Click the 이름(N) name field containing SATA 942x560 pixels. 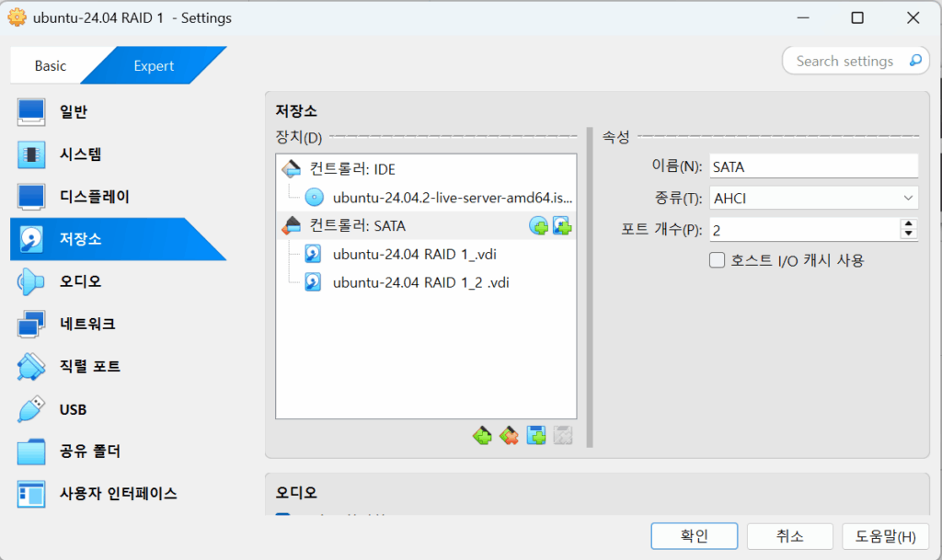point(813,166)
